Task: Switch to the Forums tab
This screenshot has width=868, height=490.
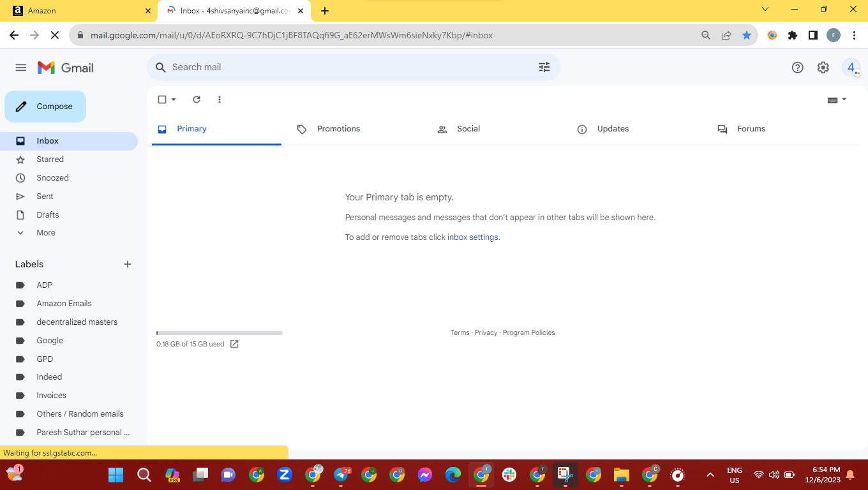Action: point(777,129)
